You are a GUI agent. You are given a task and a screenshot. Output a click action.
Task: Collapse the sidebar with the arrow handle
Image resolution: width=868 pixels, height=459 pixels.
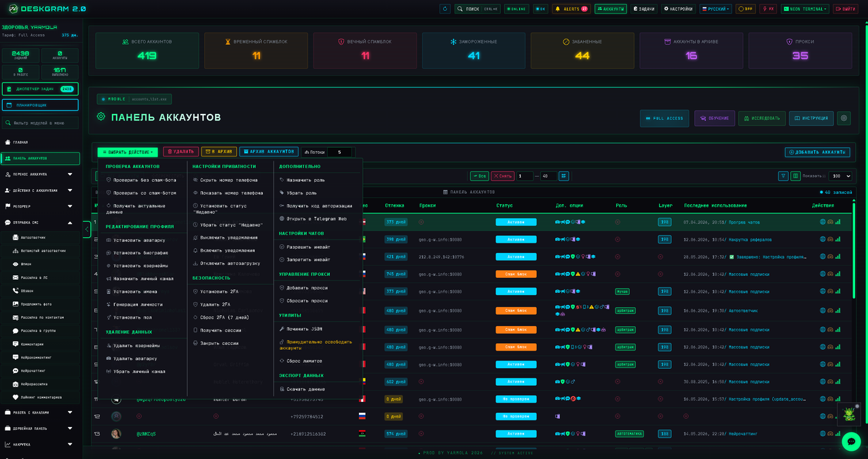[x=86, y=229]
